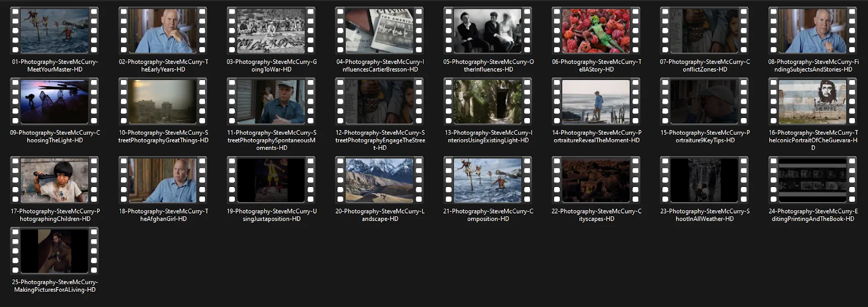868x307 pixels.
Task: Select 11 StreetPhotographySpontaneousMoments video
Action: click(x=271, y=102)
